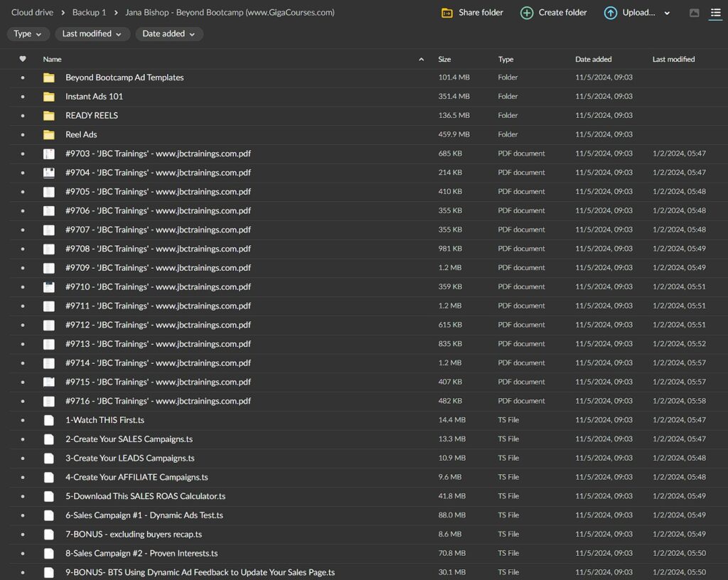
Task: Go to Cloud drive in breadcrumb
Action: [32, 13]
